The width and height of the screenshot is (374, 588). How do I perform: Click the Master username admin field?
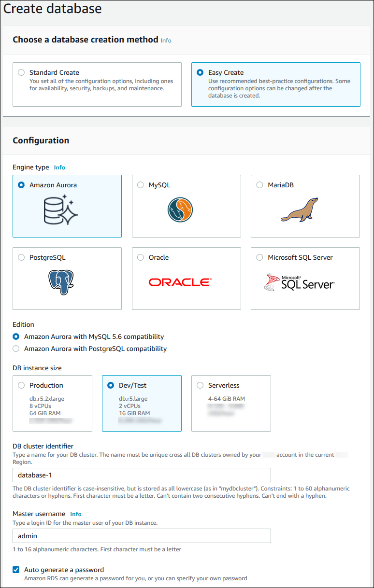click(142, 536)
